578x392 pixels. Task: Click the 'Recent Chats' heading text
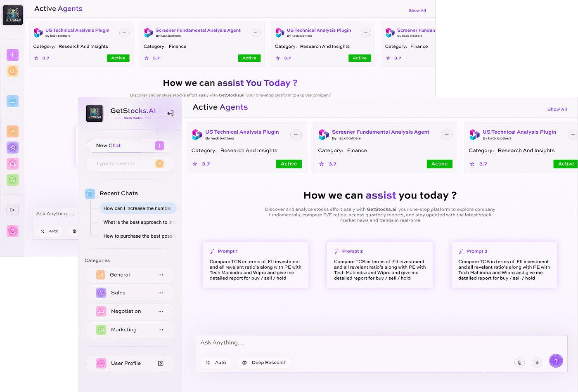click(119, 194)
